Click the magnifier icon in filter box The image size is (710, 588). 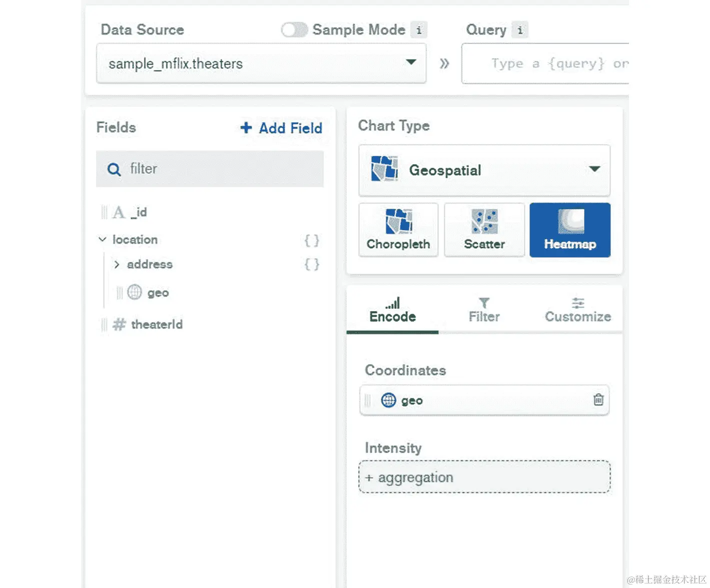click(x=114, y=169)
